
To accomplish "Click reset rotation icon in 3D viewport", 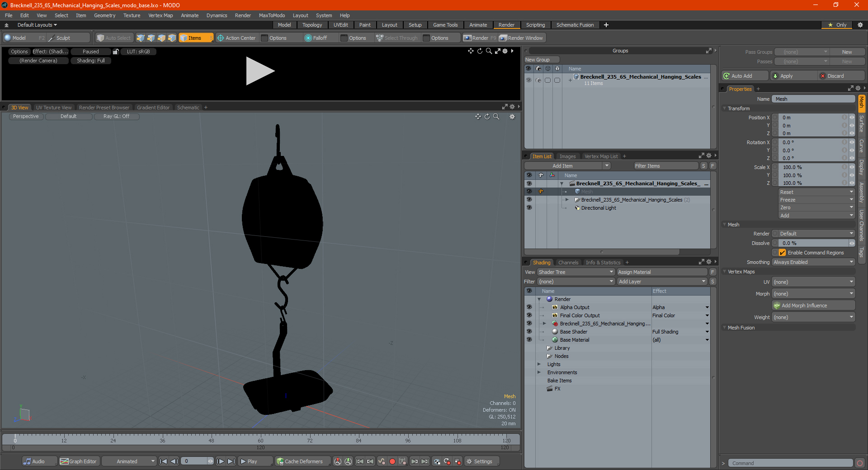I will pyautogui.click(x=487, y=117).
